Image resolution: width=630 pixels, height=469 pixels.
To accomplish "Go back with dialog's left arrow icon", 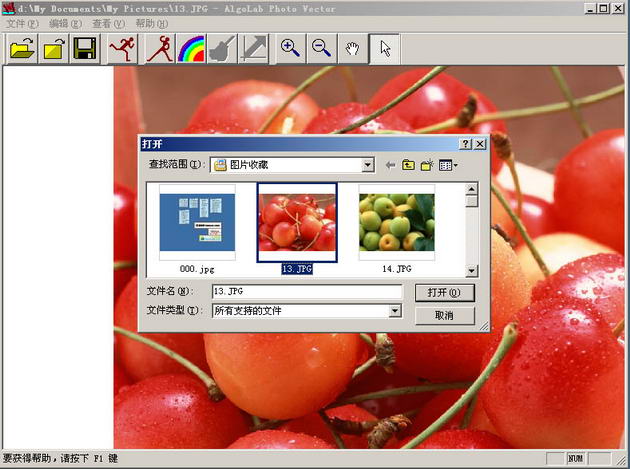I will pos(390,165).
